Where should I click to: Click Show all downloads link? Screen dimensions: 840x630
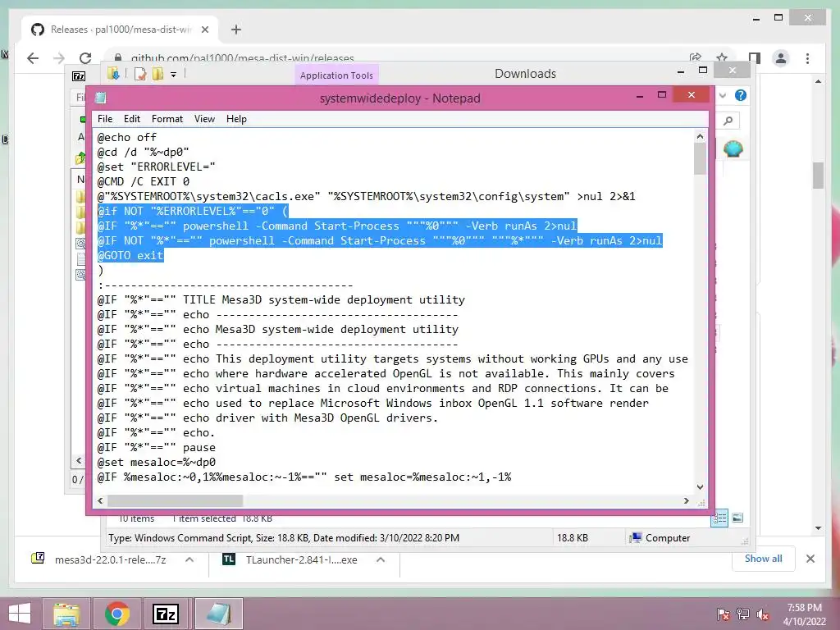click(x=763, y=559)
